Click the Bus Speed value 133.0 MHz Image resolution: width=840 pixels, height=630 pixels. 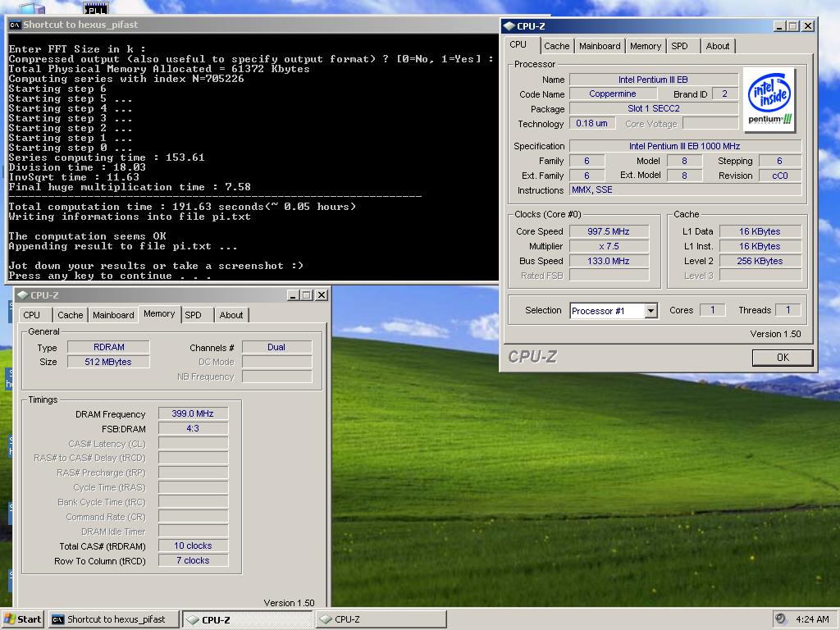point(609,261)
